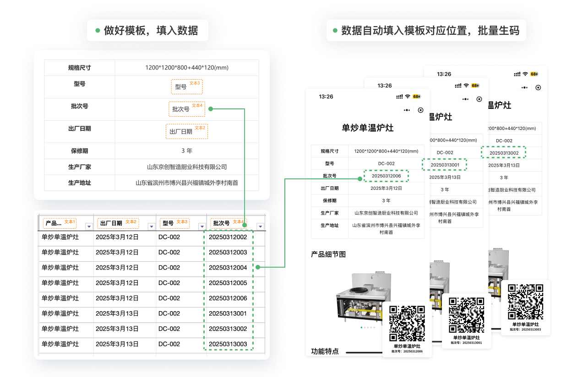Click the three-dot menu on middle phone

pos(466,99)
